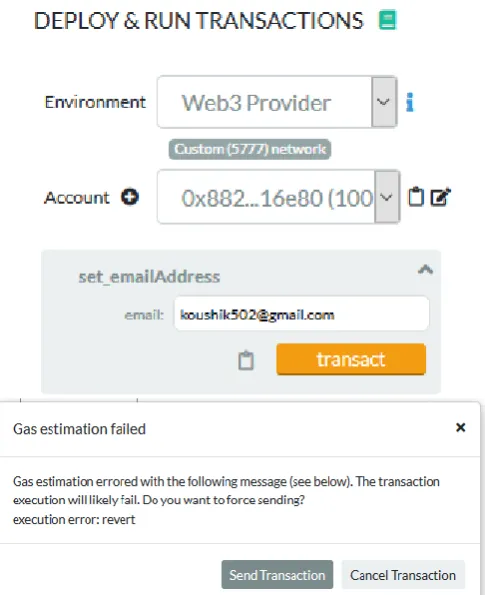Close the Gas estimation failed dialog
This screenshot has width=485, height=595.
(460, 428)
